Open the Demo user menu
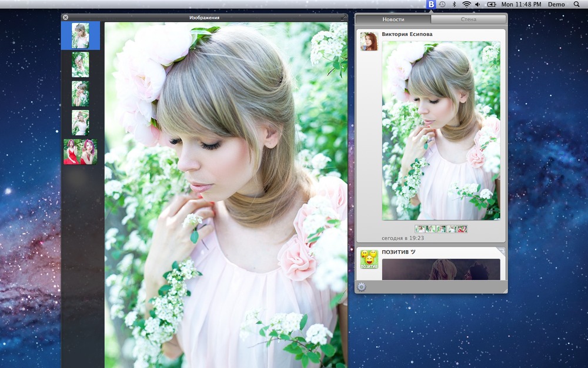Image resolution: width=588 pixels, height=368 pixels. 556,5
